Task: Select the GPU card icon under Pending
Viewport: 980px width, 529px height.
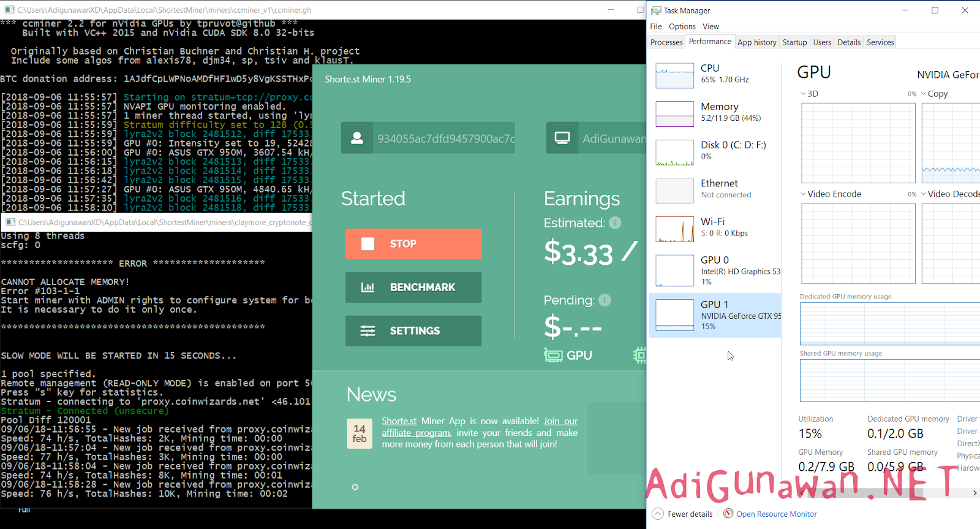Action: click(x=553, y=355)
